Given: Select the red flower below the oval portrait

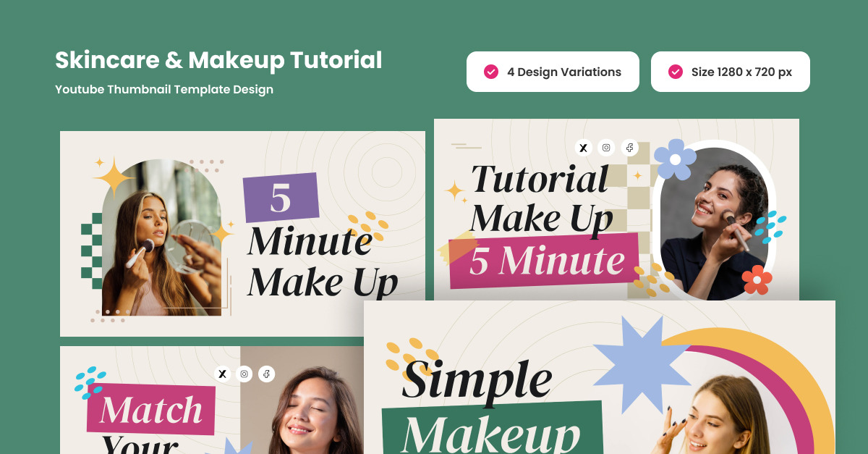Looking at the screenshot, I should click(x=757, y=279).
